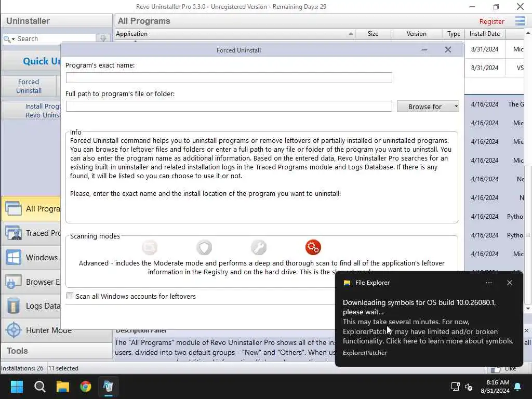Screen dimensions: 532x399
Task: Open Google Chrome from the taskbar
Action: (86, 387)
